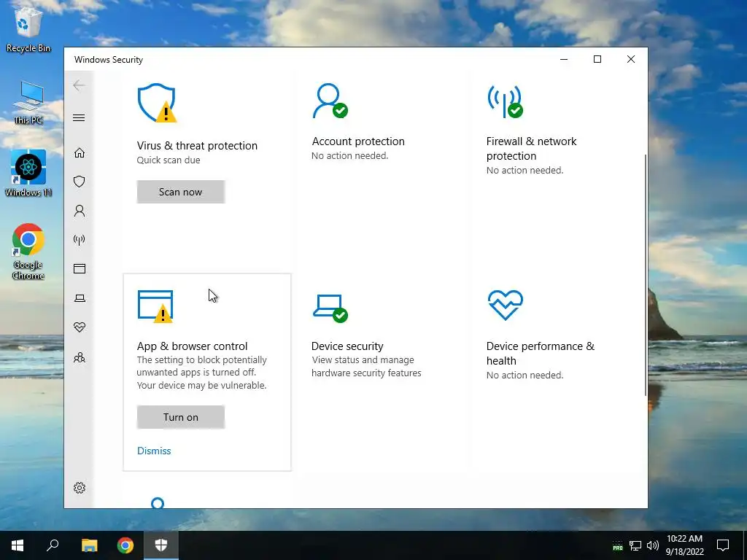Open Device performance heart icon in sidebar
The image size is (747, 560).
click(x=79, y=327)
